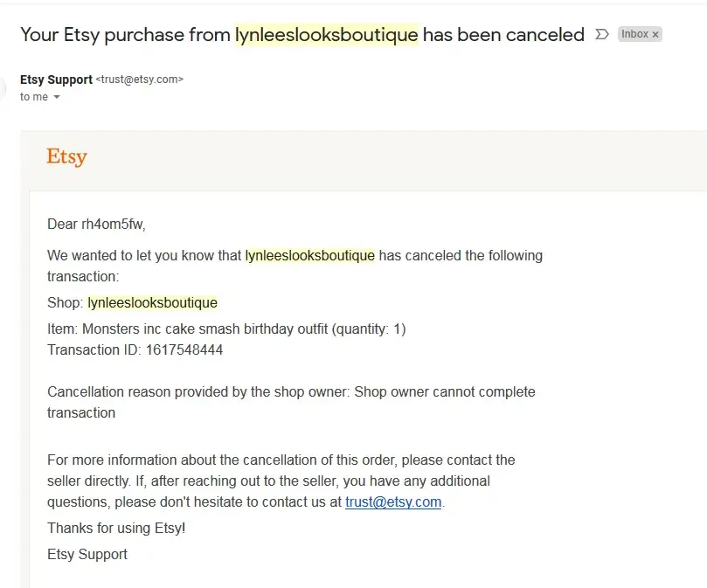Click the "to me" recipient text
The image size is (707, 588).
(34, 97)
